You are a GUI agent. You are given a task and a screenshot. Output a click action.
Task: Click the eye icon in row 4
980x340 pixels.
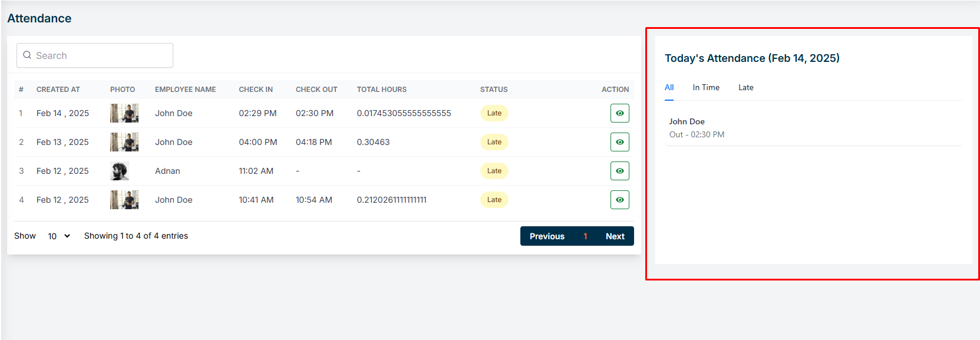(619, 200)
